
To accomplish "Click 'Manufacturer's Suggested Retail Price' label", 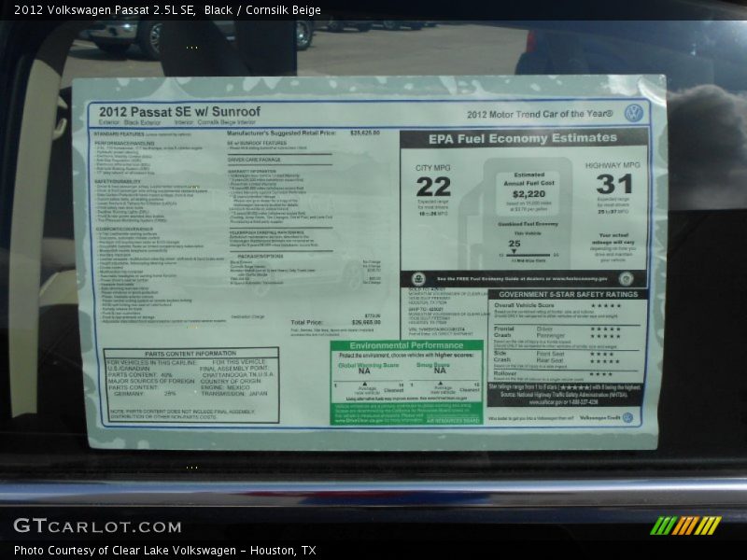I will pos(282,133).
